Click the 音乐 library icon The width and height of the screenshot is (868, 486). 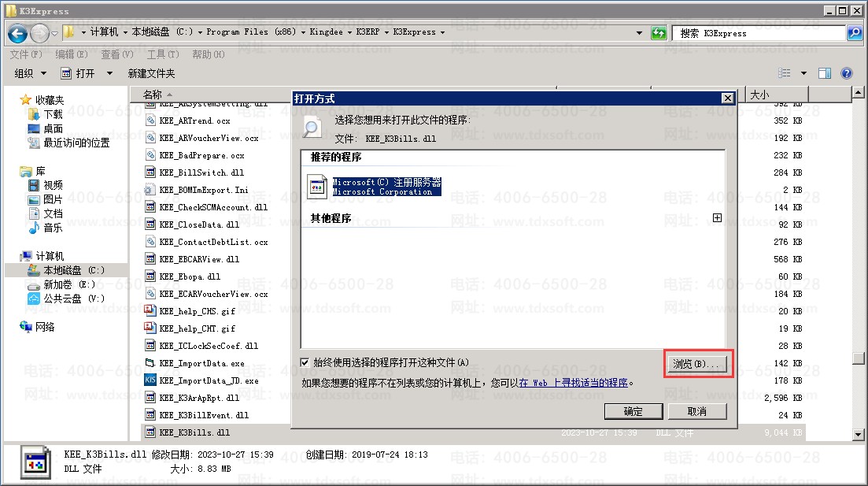pyautogui.click(x=35, y=228)
